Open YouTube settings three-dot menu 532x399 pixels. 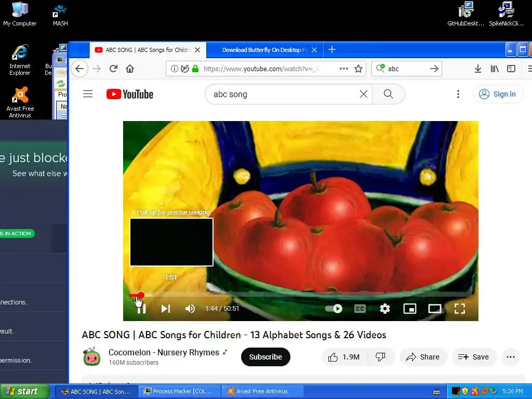458,94
